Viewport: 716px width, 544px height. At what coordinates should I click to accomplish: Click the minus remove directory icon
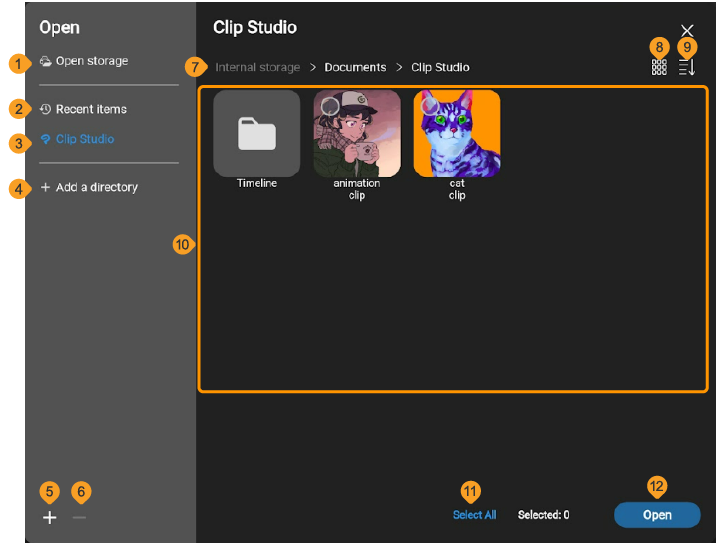79,518
